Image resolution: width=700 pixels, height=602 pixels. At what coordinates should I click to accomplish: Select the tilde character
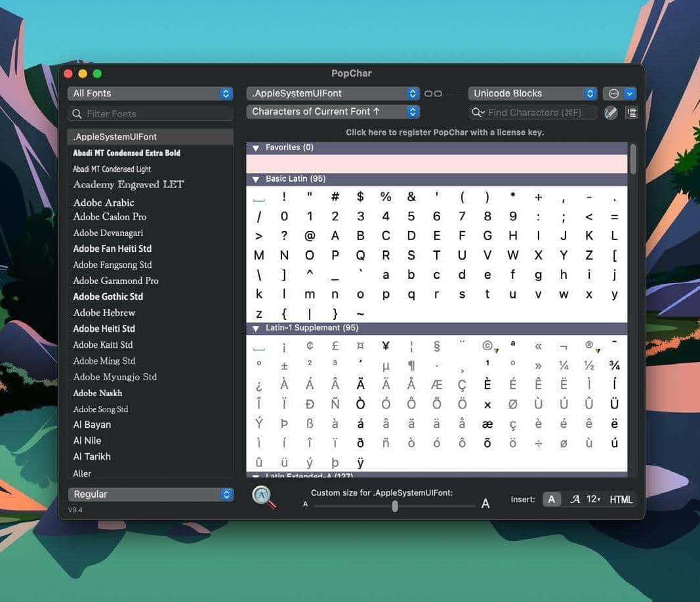click(x=360, y=314)
